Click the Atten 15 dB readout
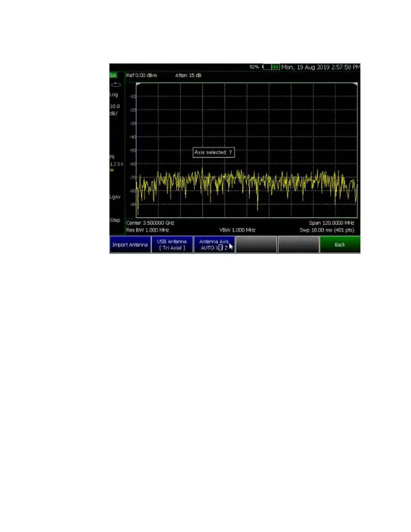 [188, 76]
